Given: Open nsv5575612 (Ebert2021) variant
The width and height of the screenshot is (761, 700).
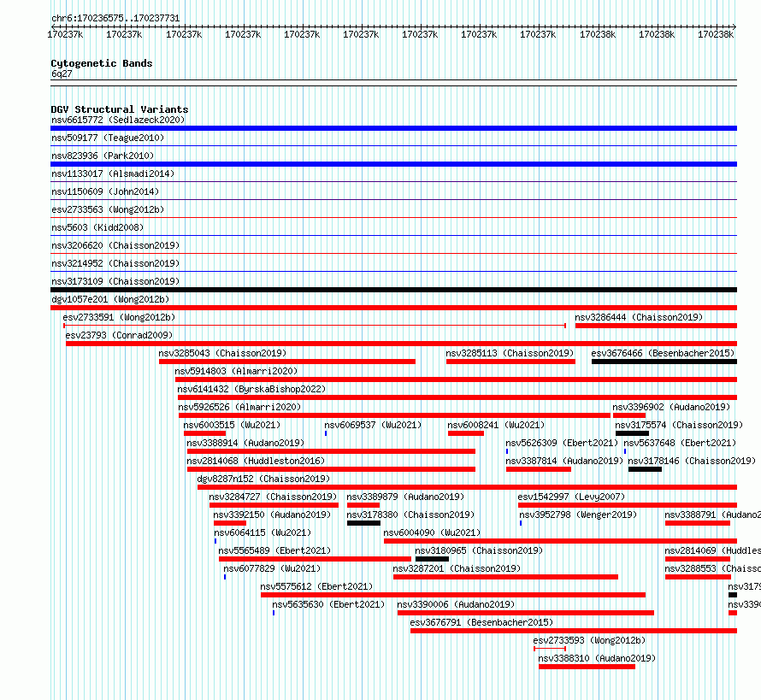Looking at the screenshot, I should 316,586.
